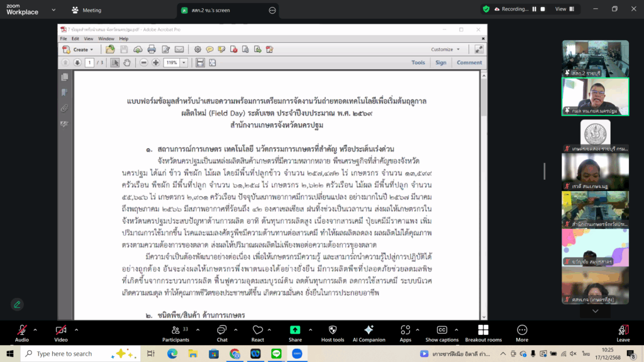Select the Hand tool in Acrobat toolbar
Screen dimensions: 644x362
(x=127, y=62)
